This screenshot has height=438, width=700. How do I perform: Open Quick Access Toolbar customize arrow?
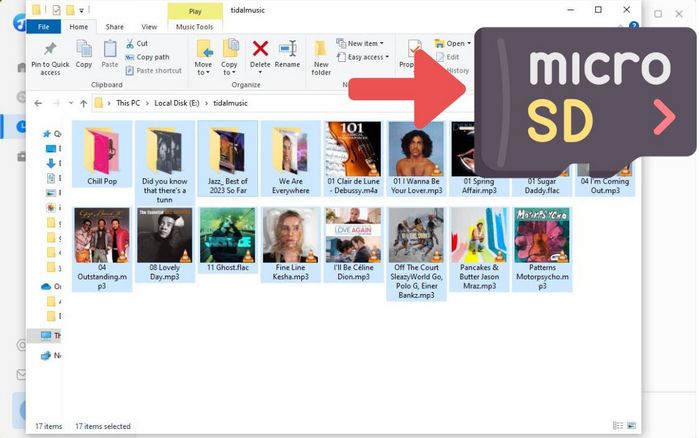pyautogui.click(x=81, y=10)
